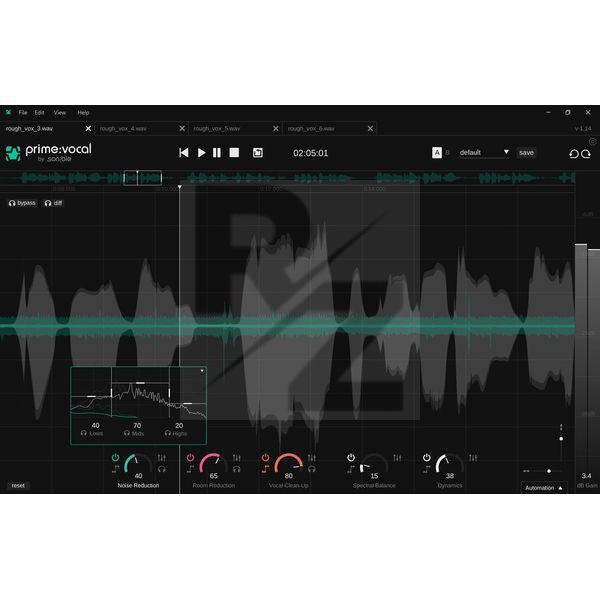600x600 pixels.
Task: Click the Noise Reduction knob
Action: tap(138, 464)
